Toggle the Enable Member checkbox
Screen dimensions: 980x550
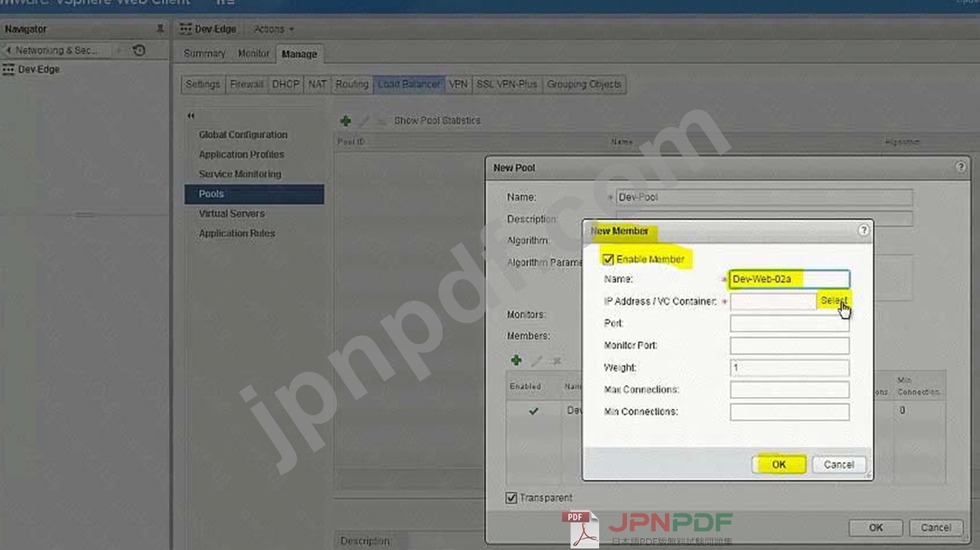coord(608,260)
